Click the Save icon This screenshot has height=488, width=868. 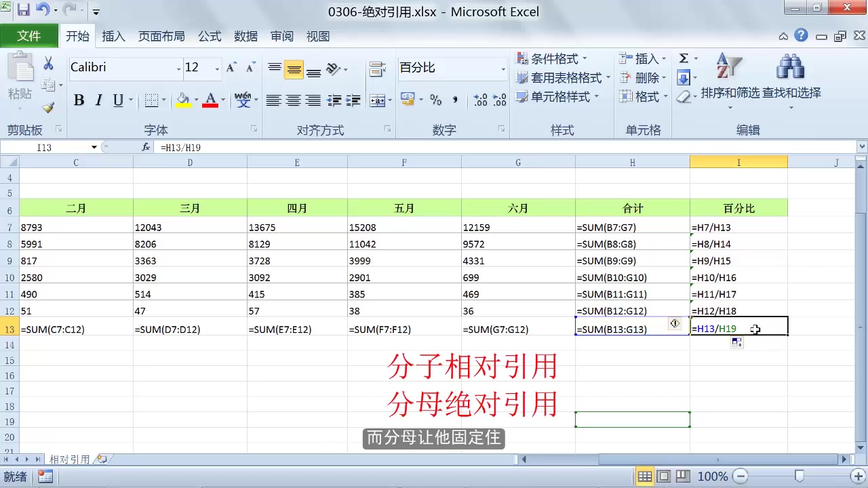tap(24, 11)
